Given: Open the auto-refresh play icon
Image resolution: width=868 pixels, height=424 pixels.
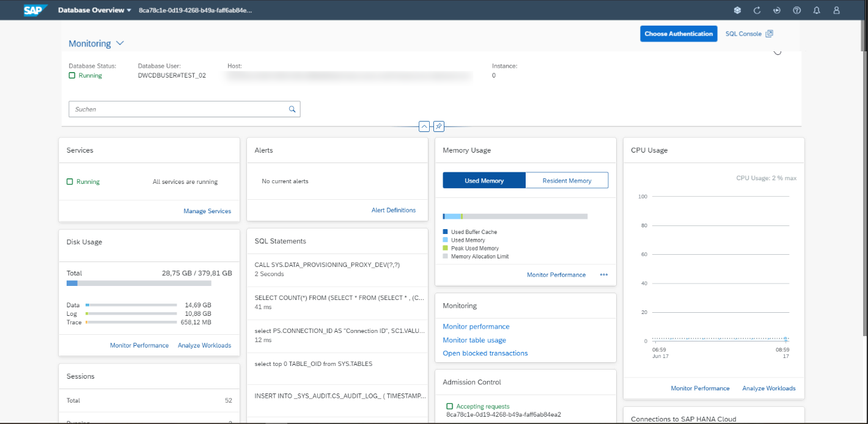Looking at the screenshot, I should pyautogui.click(x=777, y=10).
